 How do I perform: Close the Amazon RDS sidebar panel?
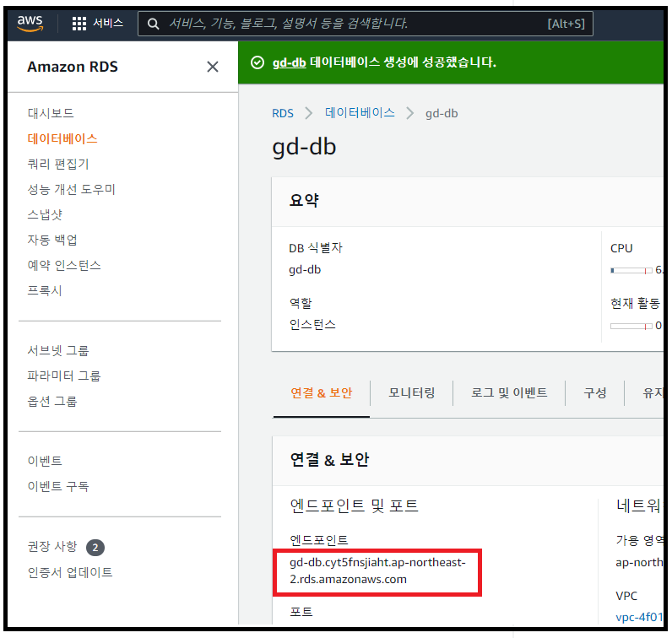(x=213, y=67)
